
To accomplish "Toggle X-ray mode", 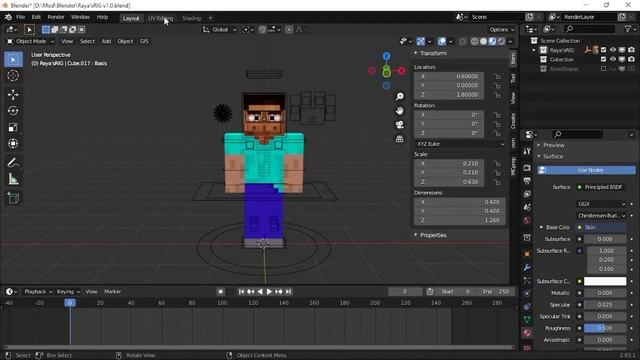I will tap(462, 41).
